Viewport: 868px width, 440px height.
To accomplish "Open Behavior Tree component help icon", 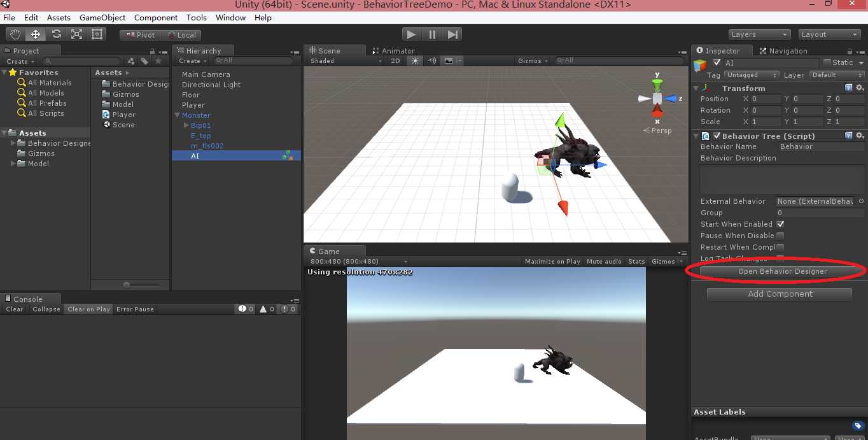I will coord(848,136).
